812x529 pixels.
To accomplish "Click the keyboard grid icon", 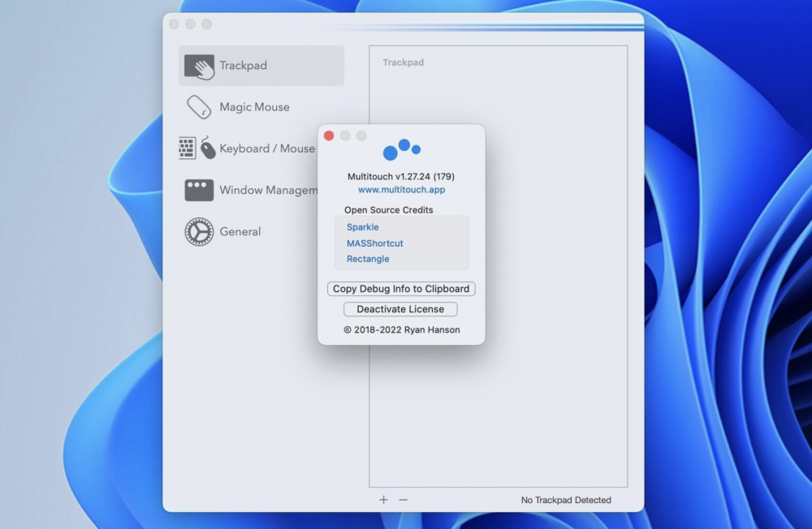I will pos(187,148).
